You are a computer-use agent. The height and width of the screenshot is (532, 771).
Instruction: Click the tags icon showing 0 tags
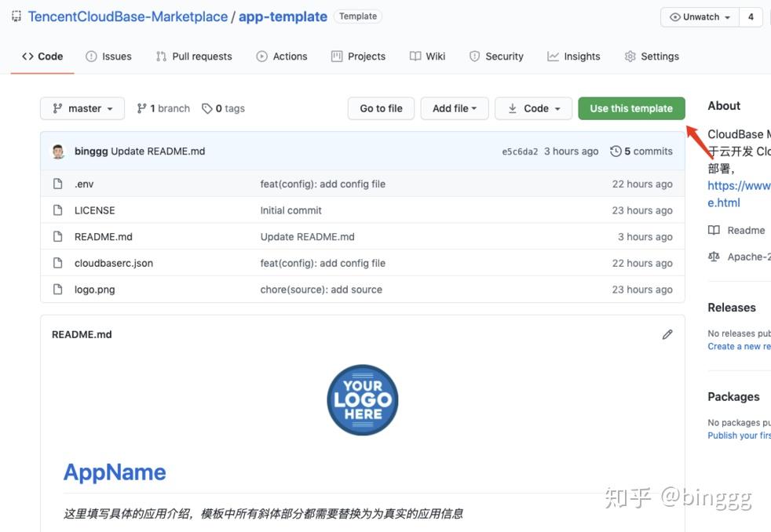[207, 108]
